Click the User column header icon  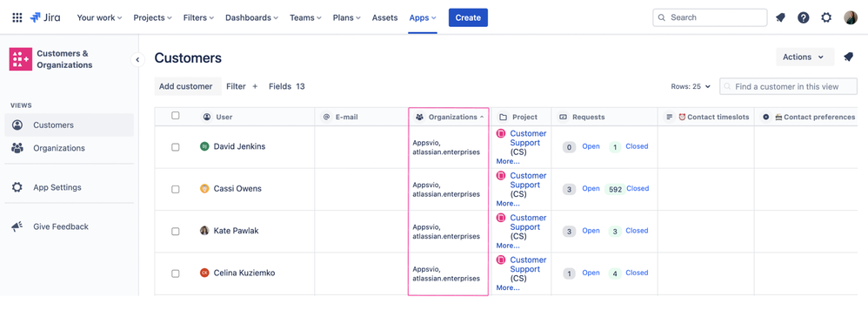pyautogui.click(x=207, y=117)
